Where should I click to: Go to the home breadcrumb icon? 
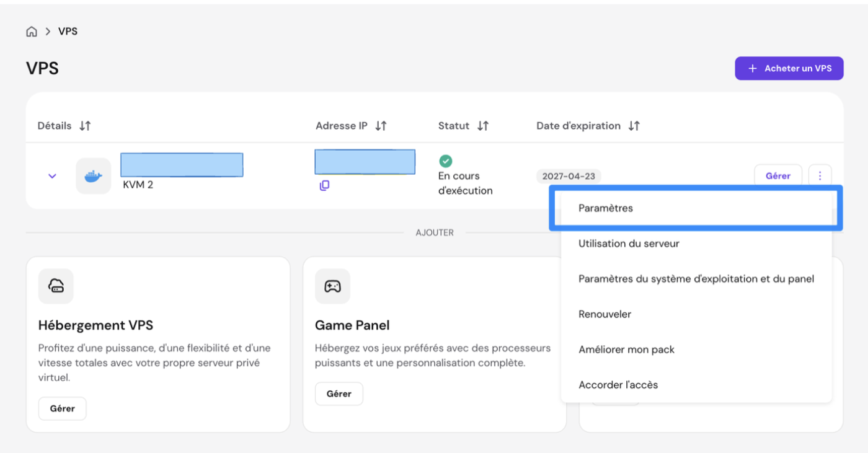click(32, 32)
